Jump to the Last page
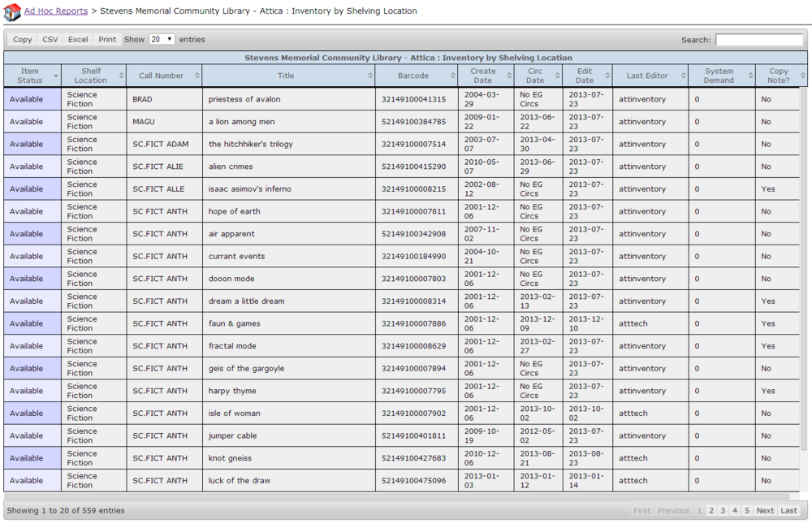Image resolution: width=812 pixels, height=524 pixels. [x=788, y=510]
